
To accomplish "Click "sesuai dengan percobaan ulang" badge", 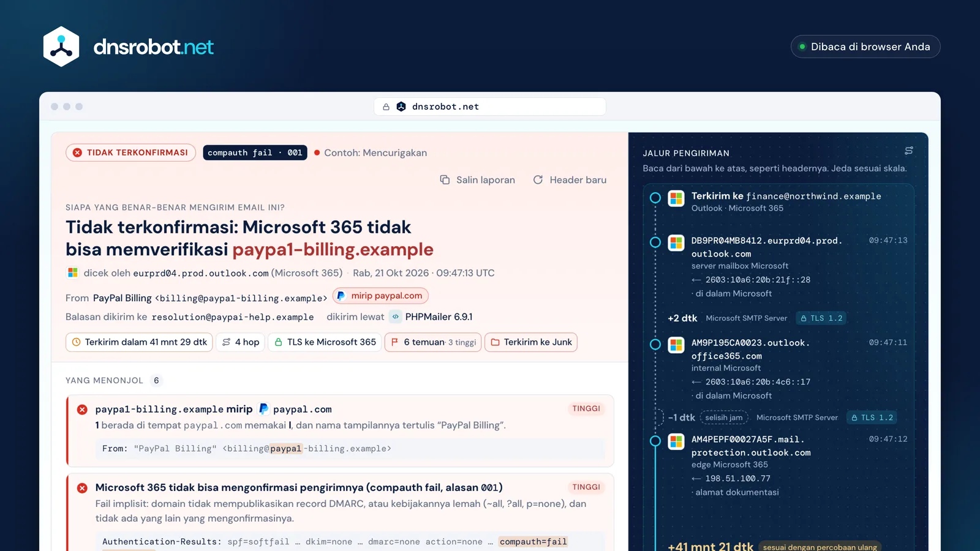I will coord(820,547).
